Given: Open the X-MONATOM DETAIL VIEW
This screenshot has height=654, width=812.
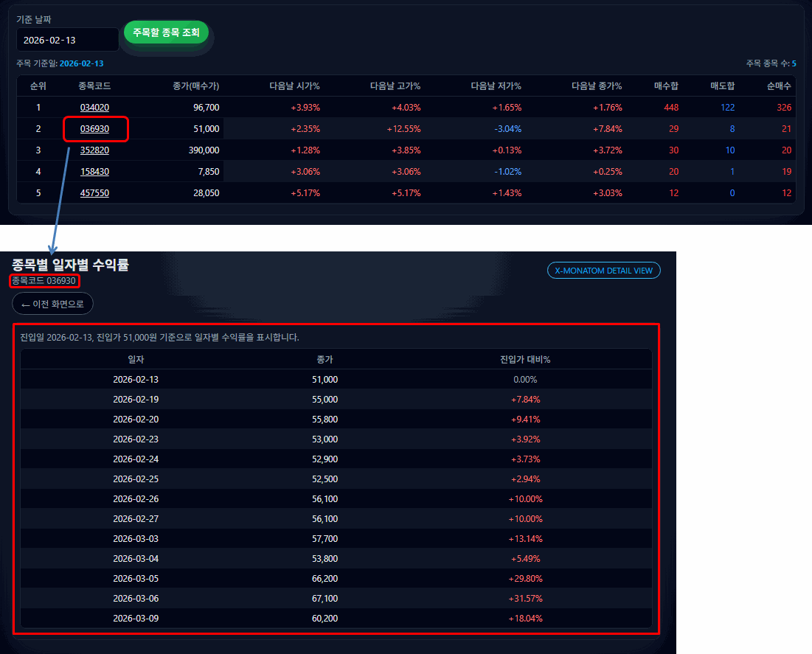Looking at the screenshot, I should click(x=603, y=270).
